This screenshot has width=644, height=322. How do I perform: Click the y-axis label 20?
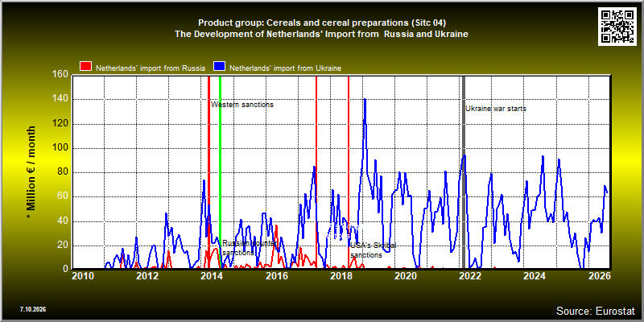point(63,246)
